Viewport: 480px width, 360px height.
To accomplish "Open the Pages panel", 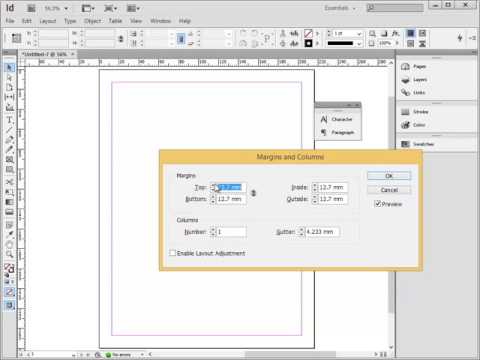I will [414, 67].
